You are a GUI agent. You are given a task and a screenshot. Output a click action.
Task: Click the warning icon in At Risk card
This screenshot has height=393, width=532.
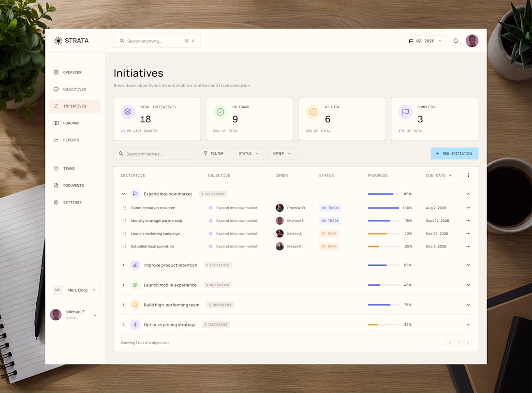click(313, 112)
